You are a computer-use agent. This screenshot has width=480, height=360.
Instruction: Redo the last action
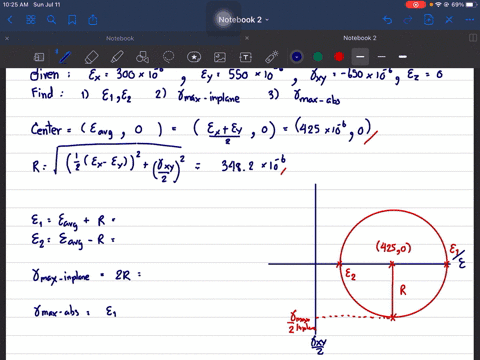[x=408, y=20]
